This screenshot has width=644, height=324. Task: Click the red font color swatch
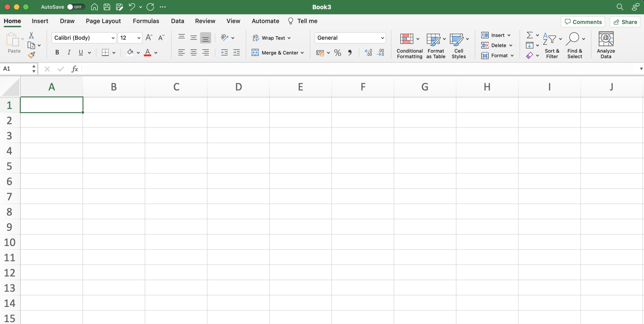148,54
